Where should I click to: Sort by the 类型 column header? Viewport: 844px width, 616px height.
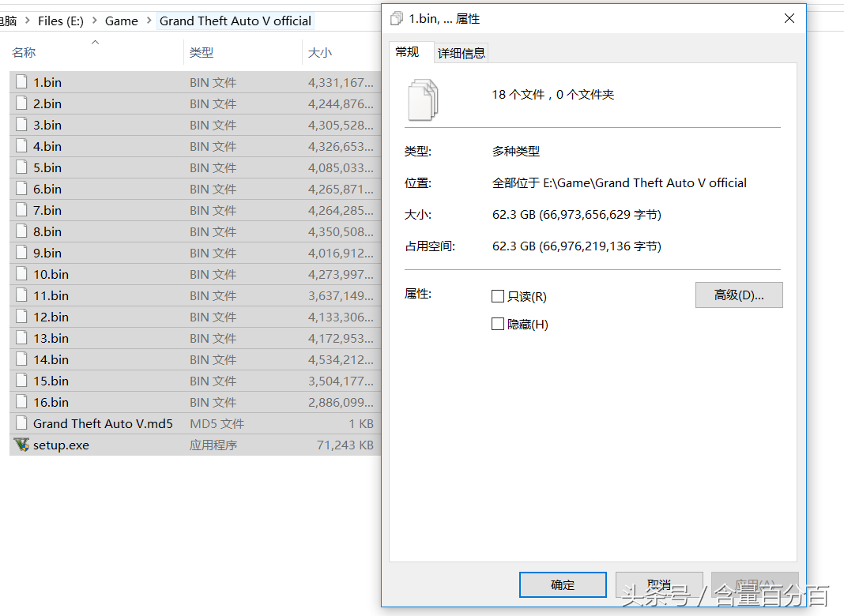point(202,53)
